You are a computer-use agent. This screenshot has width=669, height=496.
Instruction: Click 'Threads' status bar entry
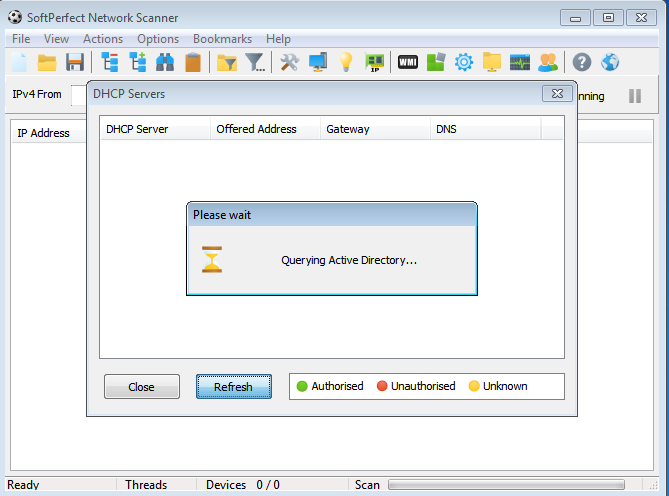tap(146, 485)
